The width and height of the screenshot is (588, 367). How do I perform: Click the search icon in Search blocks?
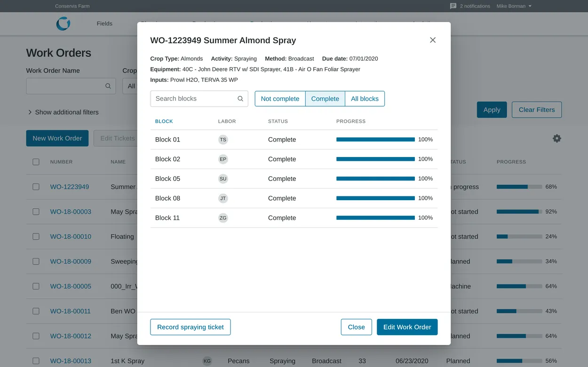tap(240, 99)
